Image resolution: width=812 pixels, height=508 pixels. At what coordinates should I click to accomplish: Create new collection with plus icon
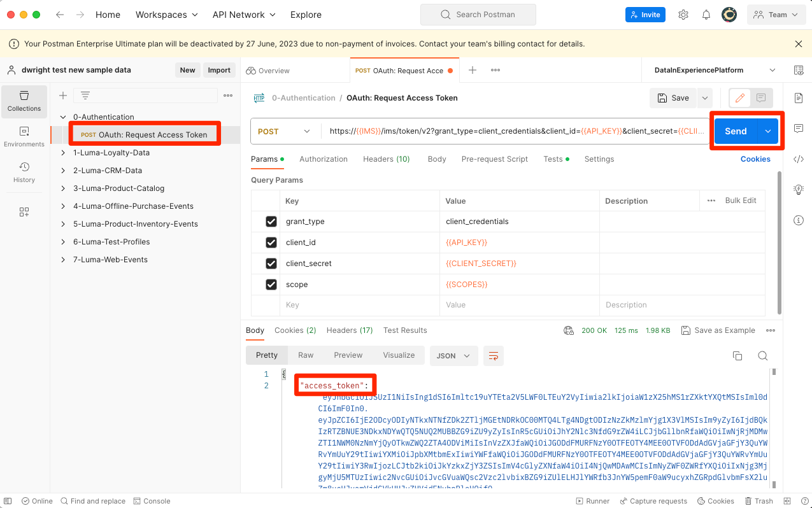tap(63, 95)
